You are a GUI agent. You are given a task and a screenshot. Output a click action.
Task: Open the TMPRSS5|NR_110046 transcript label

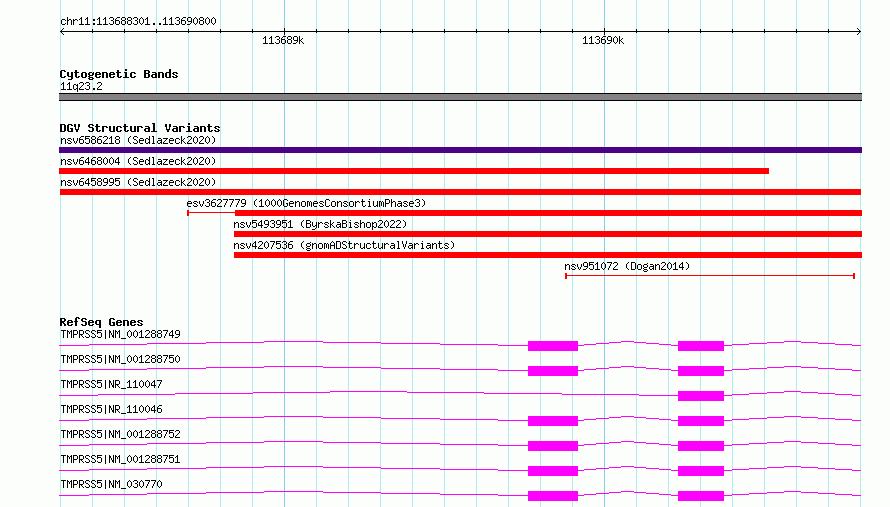click(x=111, y=409)
